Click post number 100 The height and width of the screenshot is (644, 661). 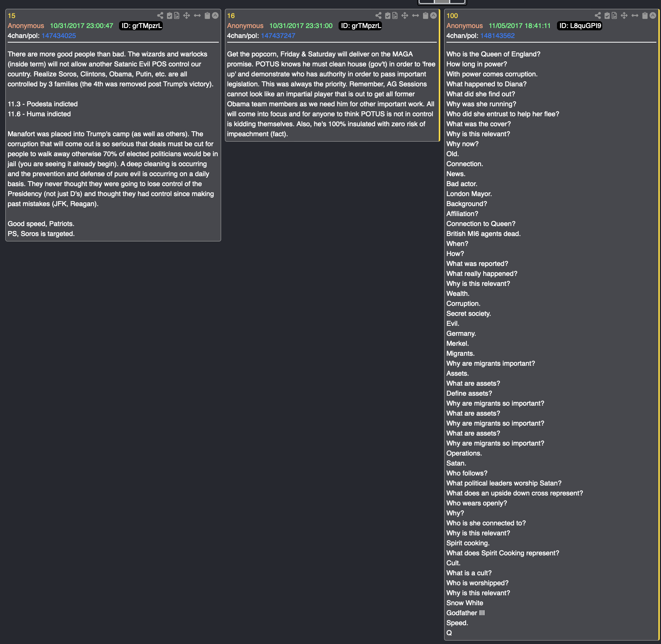coord(452,16)
